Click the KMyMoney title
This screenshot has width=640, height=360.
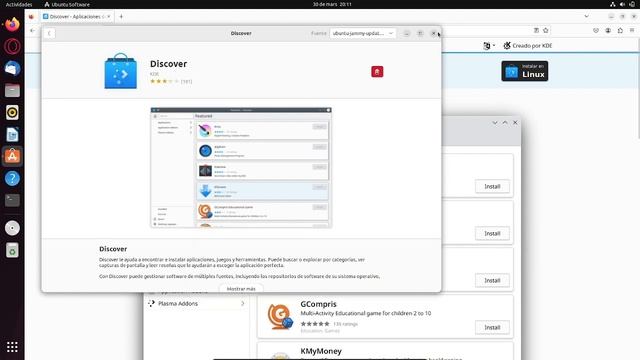321,351
